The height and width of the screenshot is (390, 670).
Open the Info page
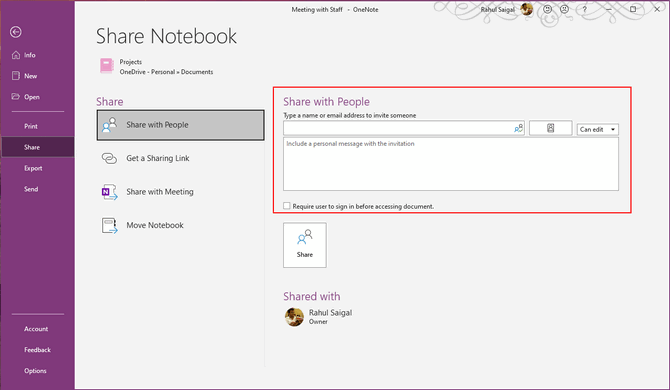pos(29,55)
